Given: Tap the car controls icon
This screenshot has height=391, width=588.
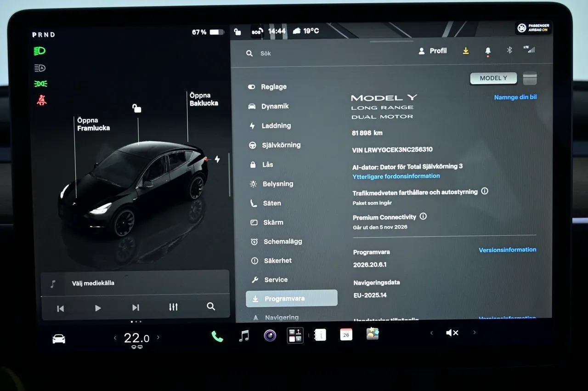Looking at the screenshot, I should [59, 339].
